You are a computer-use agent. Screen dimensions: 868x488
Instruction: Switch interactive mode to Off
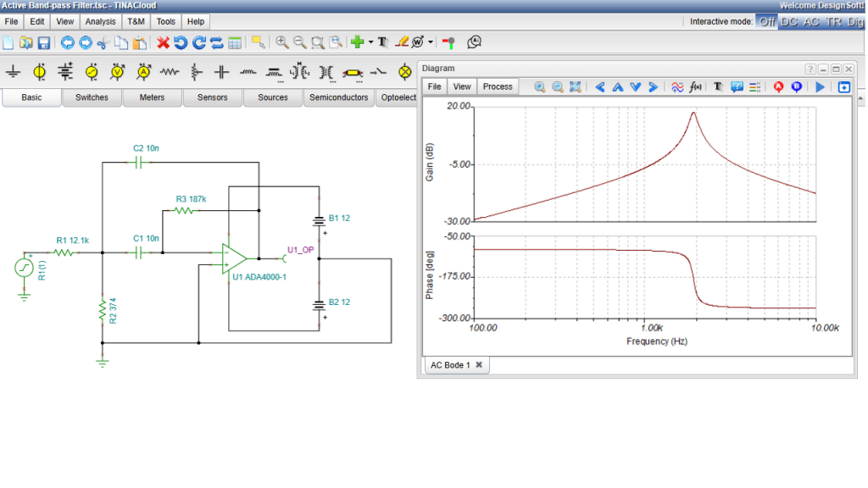[766, 21]
